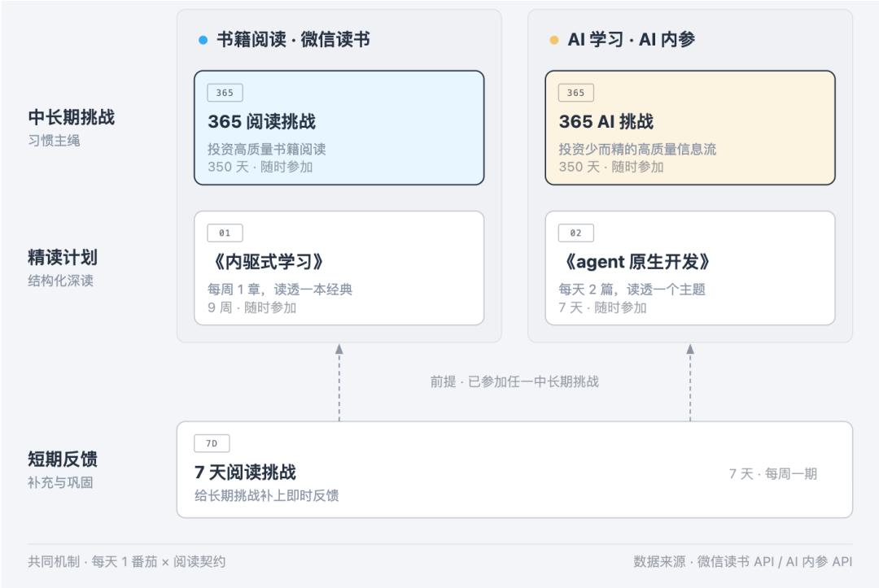This screenshot has height=588, width=879.
Task: Click the orange dot beside AI 学习
Action: (x=554, y=40)
